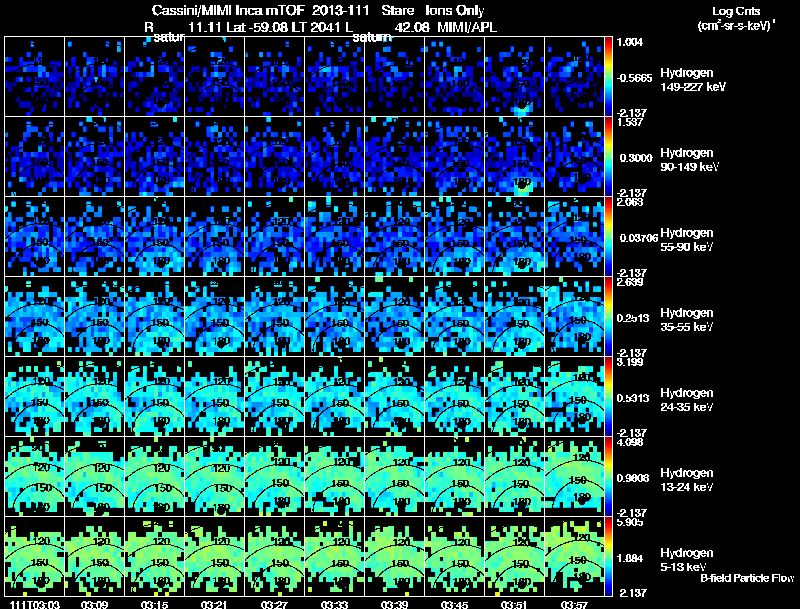Image resolution: width=800 pixels, height=609 pixels.
Task: Select the 35-55 keV image at 03:27
Action: pyautogui.click(x=274, y=317)
